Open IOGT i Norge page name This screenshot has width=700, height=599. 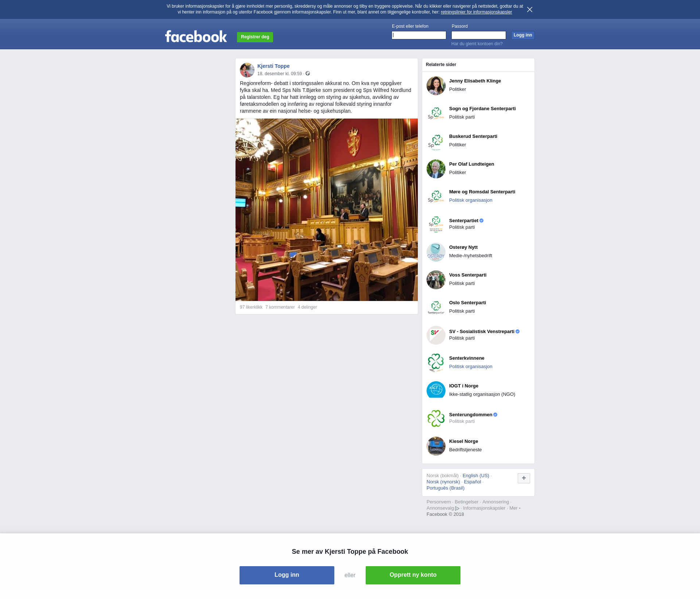coord(464,386)
